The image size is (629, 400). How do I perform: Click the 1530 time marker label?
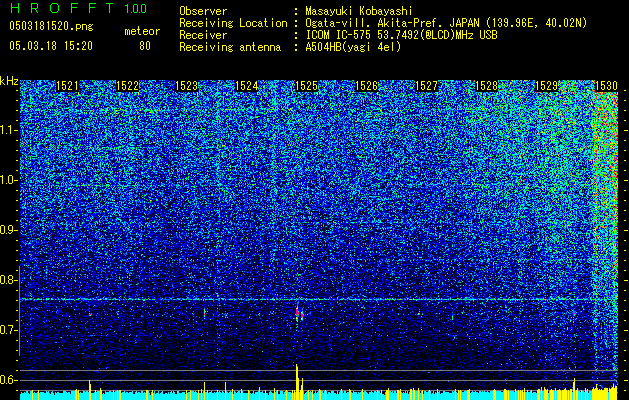(x=606, y=86)
